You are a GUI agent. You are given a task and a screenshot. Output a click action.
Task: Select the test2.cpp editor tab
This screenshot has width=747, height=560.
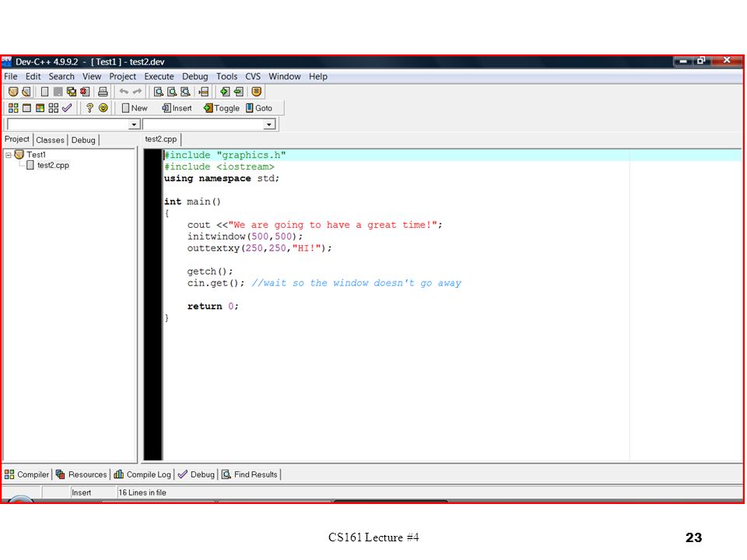click(x=161, y=139)
